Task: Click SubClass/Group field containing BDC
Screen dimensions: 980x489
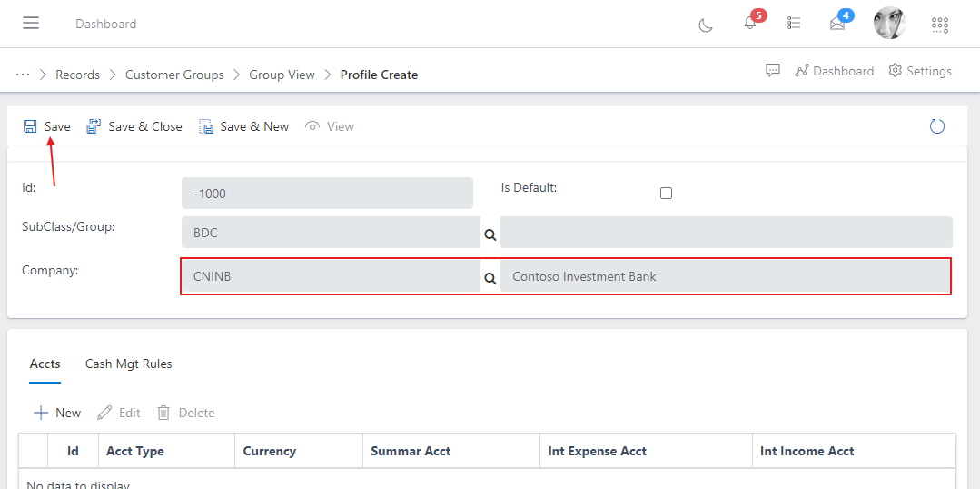Action: pyautogui.click(x=331, y=232)
